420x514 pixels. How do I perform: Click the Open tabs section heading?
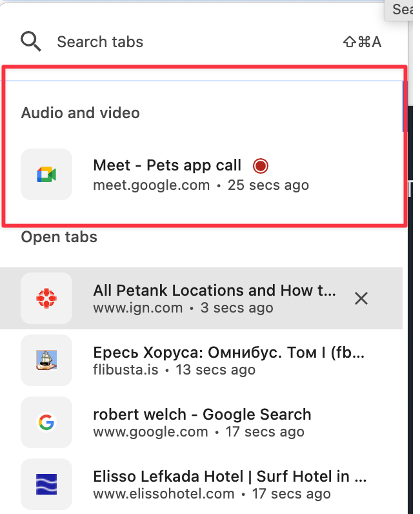point(59,237)
